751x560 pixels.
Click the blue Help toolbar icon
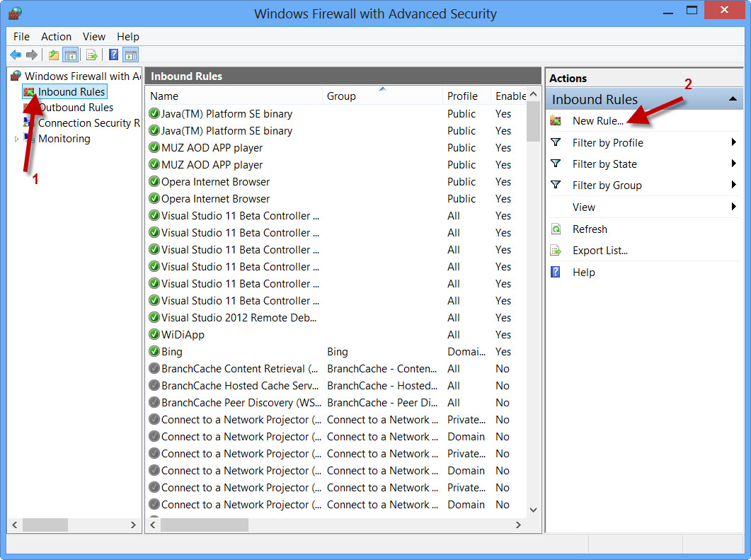(x=113, y=55)
